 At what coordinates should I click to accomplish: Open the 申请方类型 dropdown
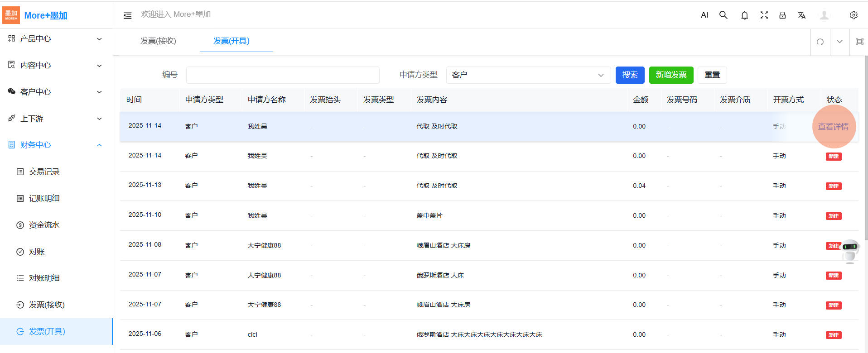pos(528,75)
